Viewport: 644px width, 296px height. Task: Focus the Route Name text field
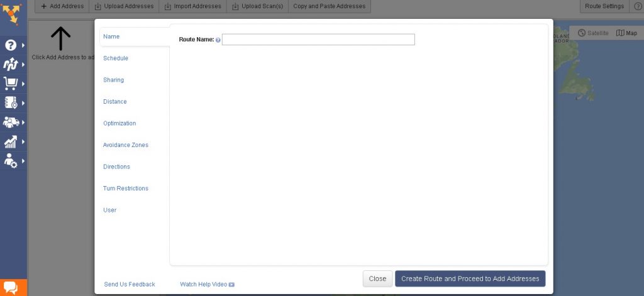click(x=318, y=40)
